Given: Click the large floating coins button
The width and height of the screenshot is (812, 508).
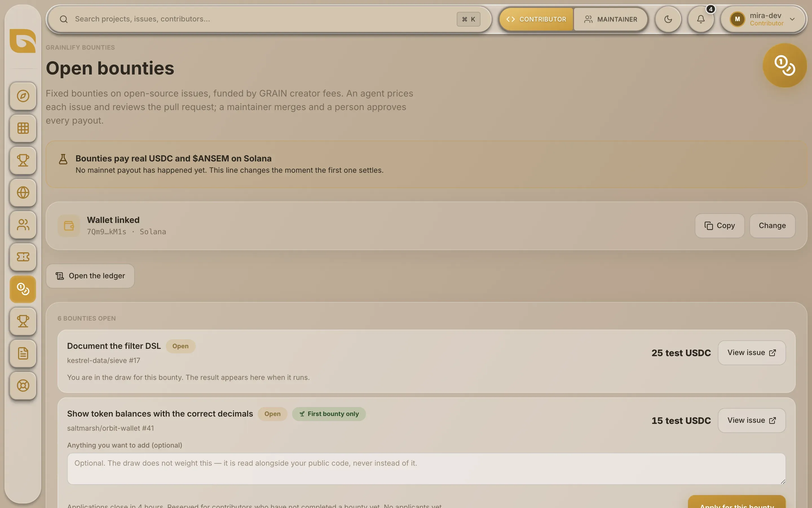Looking at the screenshot, I should tap(784, 65).
